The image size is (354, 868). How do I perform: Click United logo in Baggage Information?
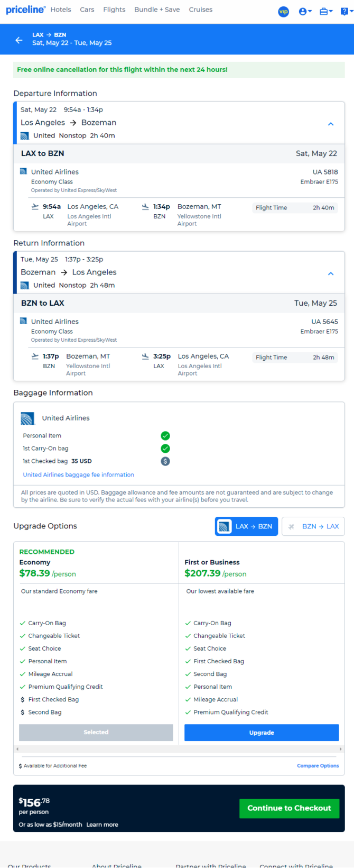click(27, 418)
